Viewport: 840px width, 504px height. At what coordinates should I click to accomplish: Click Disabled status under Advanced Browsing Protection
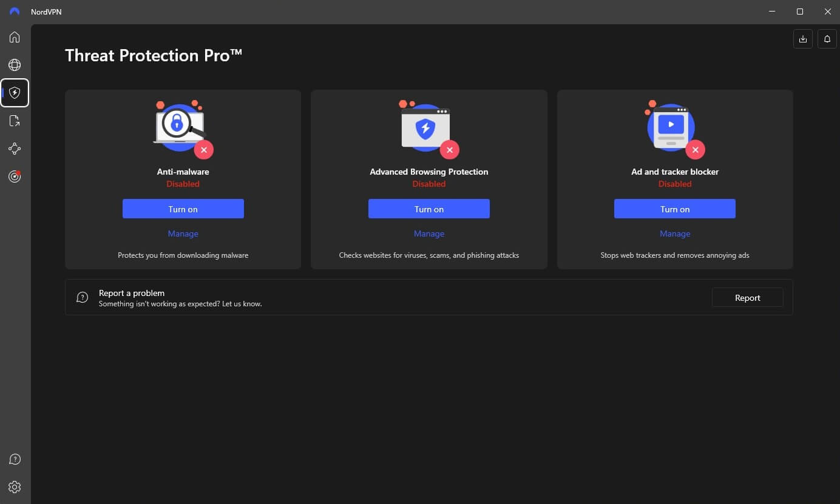click(429, 184)
